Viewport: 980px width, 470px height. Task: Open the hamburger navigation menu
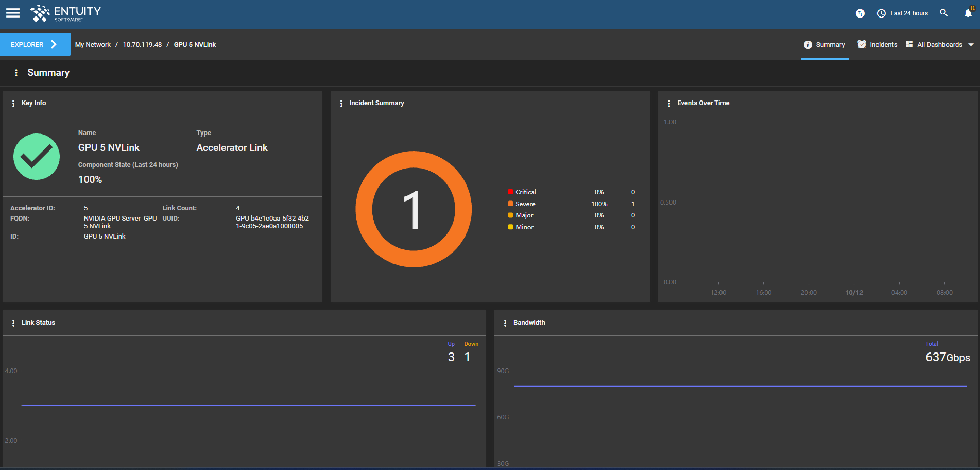[13, 13]
